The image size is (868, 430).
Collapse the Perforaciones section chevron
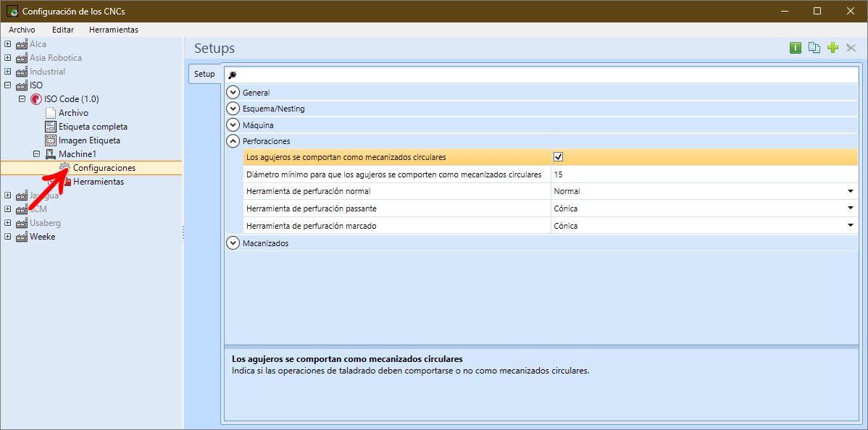[233, 141]
